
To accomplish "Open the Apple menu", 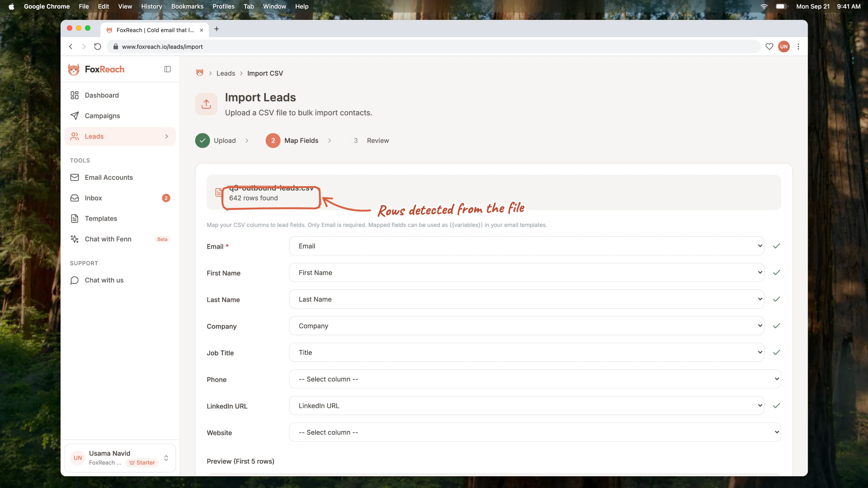I will coord(11,6).
